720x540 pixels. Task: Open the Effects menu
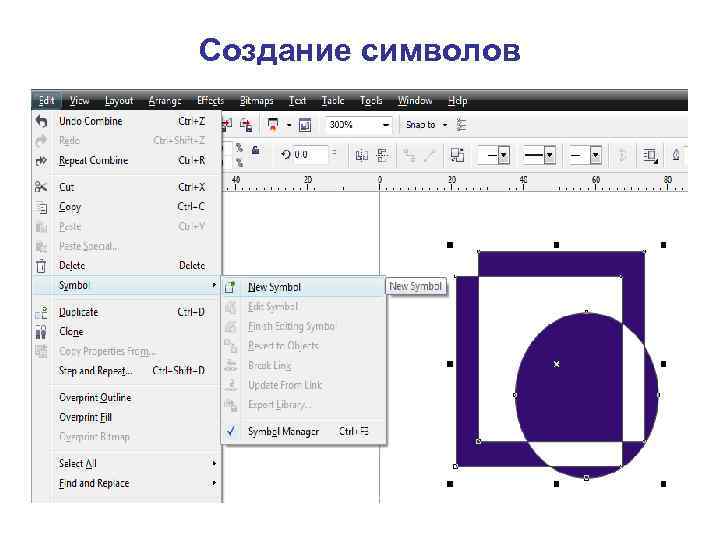[x=210, y=100]
